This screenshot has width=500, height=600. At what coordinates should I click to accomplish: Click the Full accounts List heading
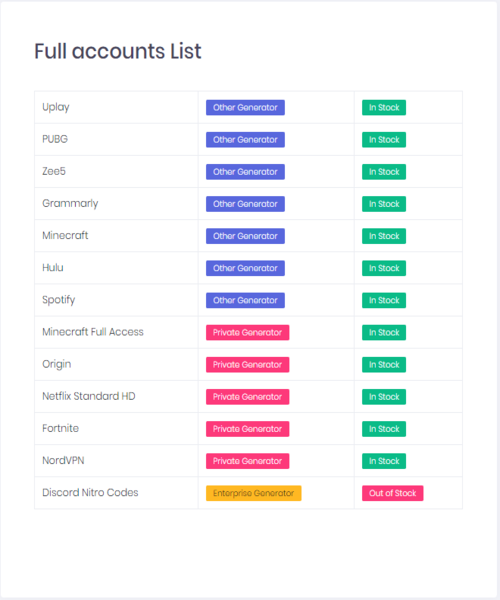(117, 51)
